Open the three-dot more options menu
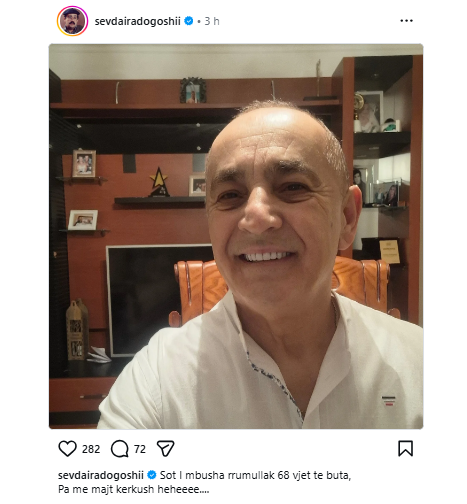467x504 pixels. (x=406, y=21)
